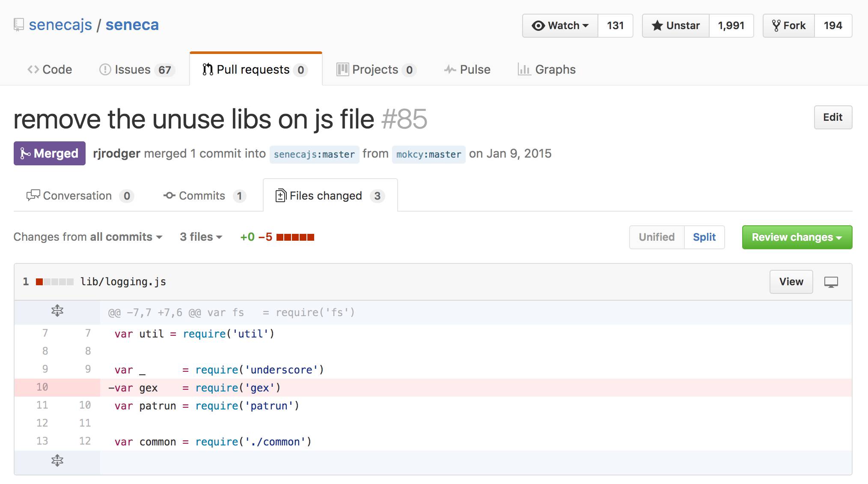Viewport: 868px width, 484px height.
Task: Click the display rich diff monitor icon
Action: click(x=831, y=282)
